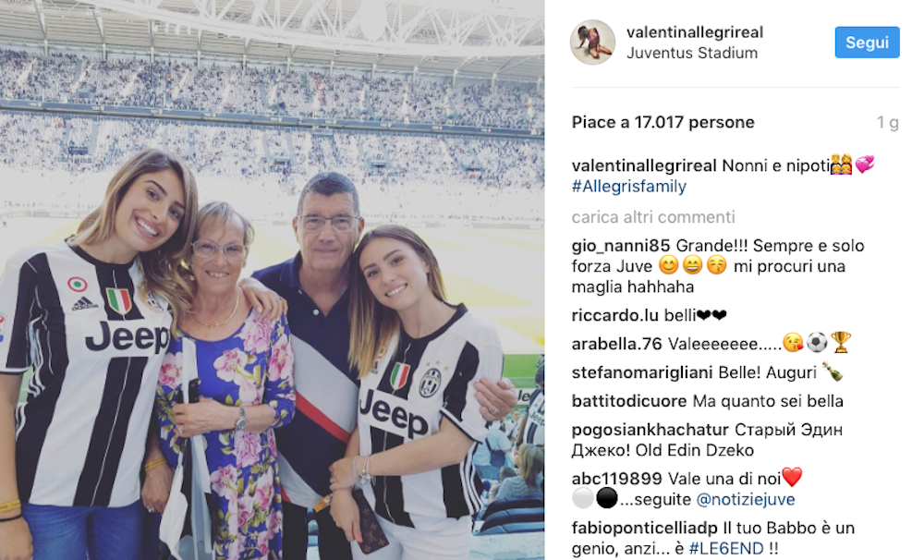Viewport: 924px width, 560px height.
Task: Click the 1 g post timestamp
Action: tap(887, 123)
